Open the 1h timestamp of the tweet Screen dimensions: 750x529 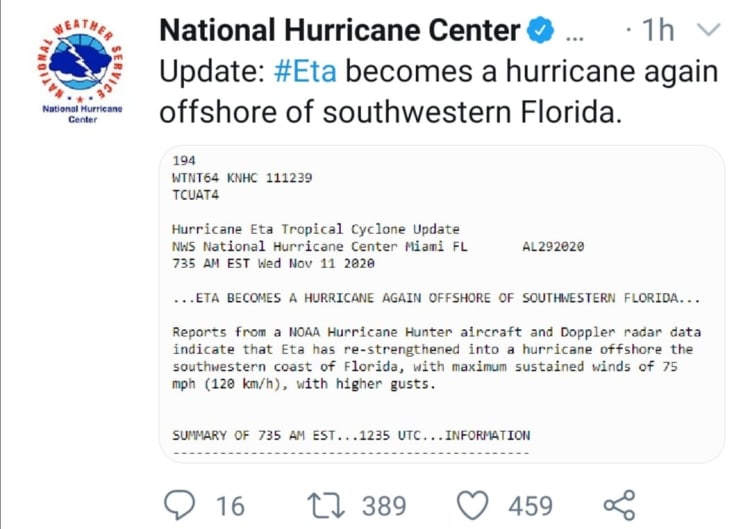(658, 31)
